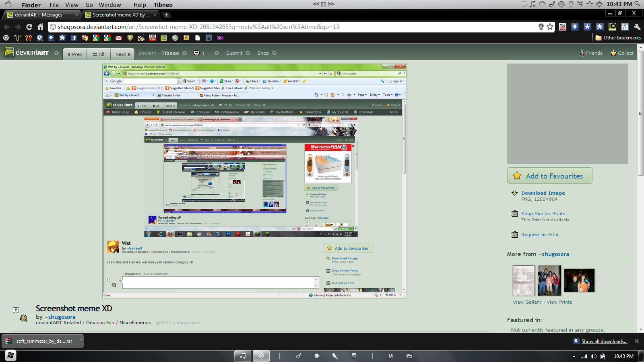Open the Window menu

pyautogui.click(x=110, y=5)
